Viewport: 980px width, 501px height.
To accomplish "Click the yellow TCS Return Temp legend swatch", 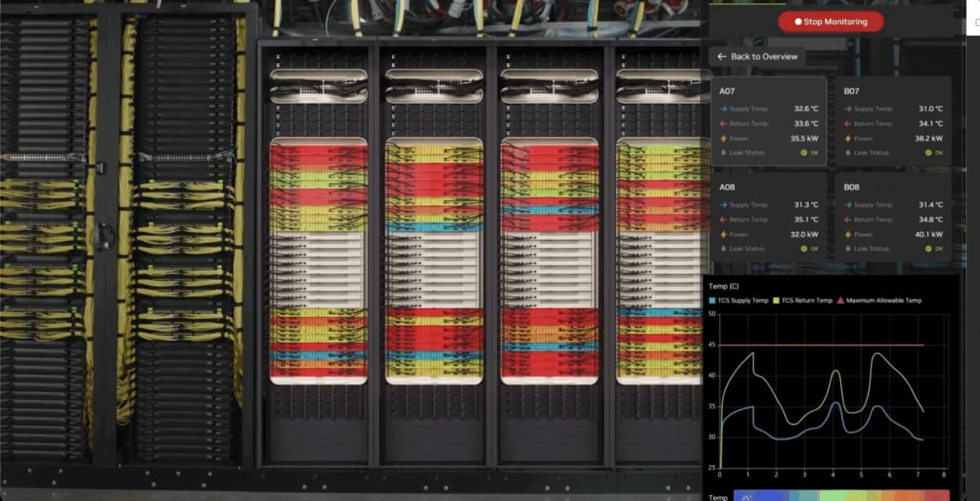I will 777,301.
